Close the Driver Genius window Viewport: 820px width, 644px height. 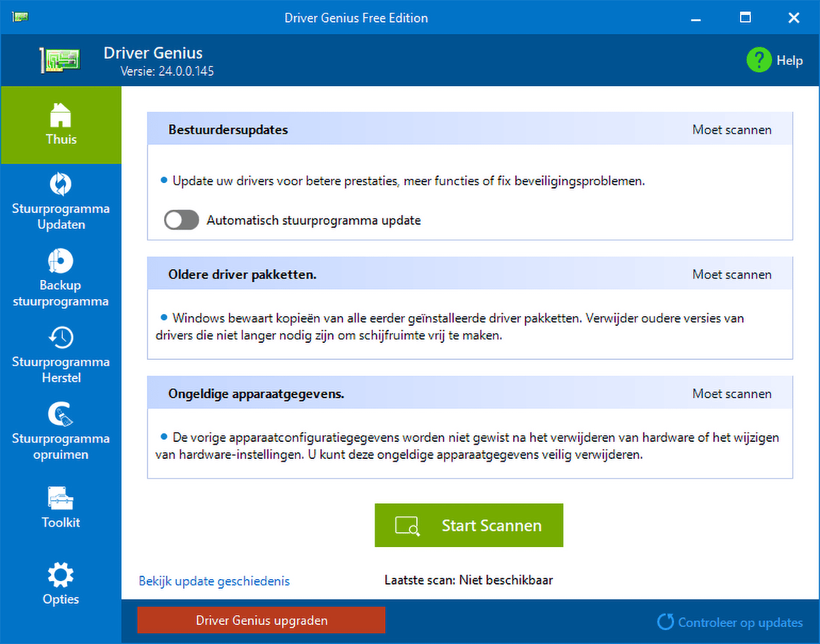[794, 18]
